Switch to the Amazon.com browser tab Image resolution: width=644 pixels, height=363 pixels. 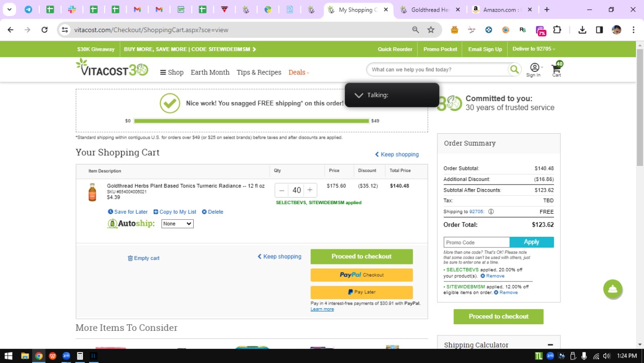(502, 10)
